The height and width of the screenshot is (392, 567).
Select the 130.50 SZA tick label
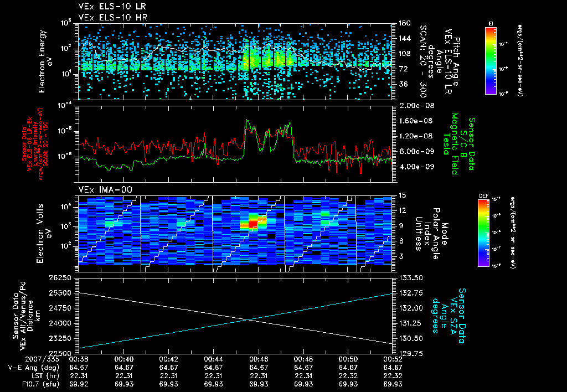(x=410, y=339)
